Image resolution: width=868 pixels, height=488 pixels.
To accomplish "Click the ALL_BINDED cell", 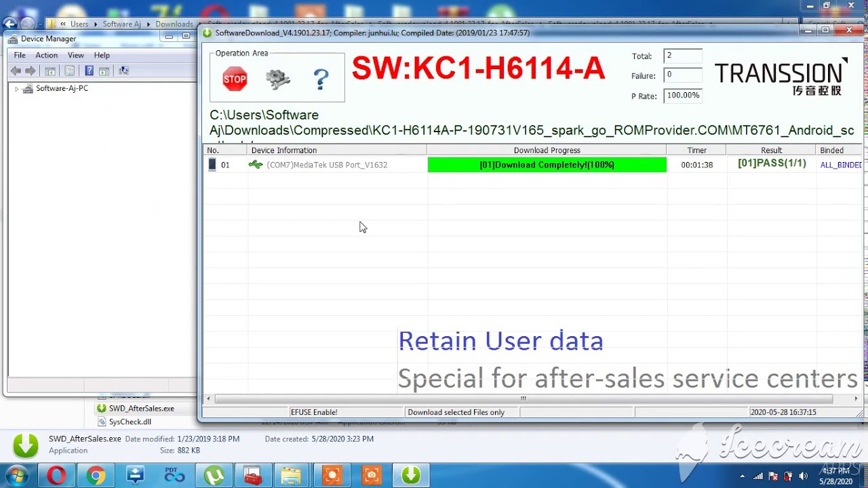I will click(x=841, y=165).
